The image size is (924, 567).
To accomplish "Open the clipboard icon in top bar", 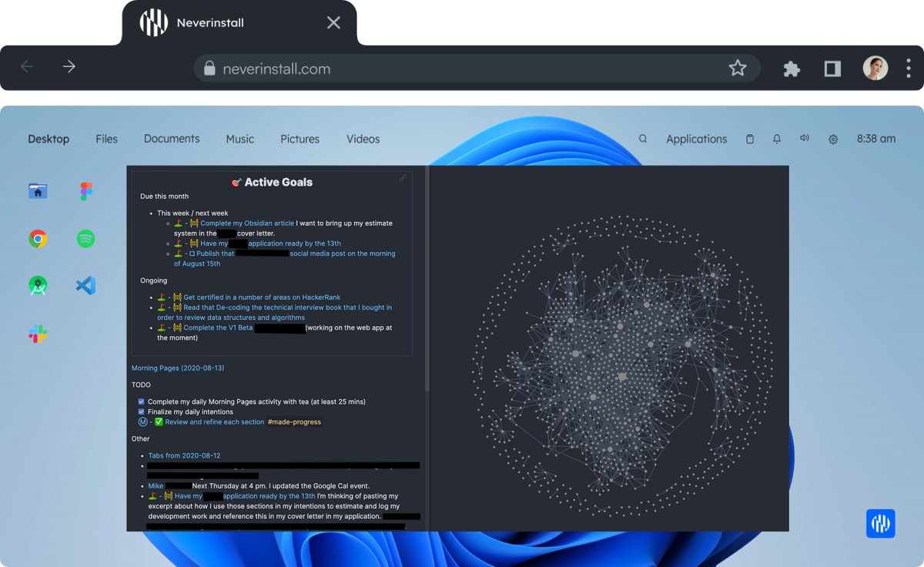I will pos(750,139).
